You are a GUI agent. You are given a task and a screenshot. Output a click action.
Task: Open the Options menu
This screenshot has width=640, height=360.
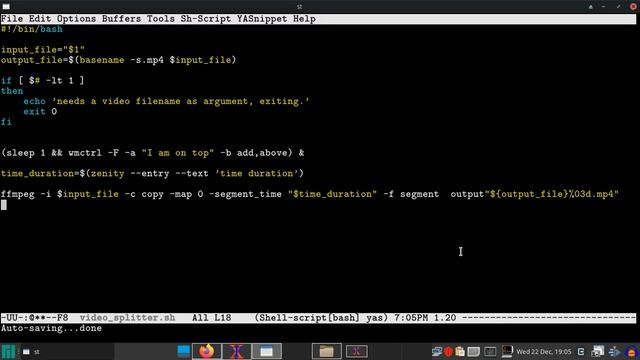pyautogui.click(x=76, y=19)
